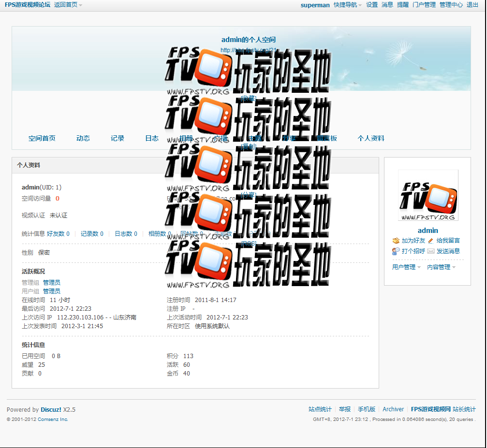The height and width of the screenshot is (448, 487).
Task: Click the admin的个人空间 heading link
Action: pos(249,40)
